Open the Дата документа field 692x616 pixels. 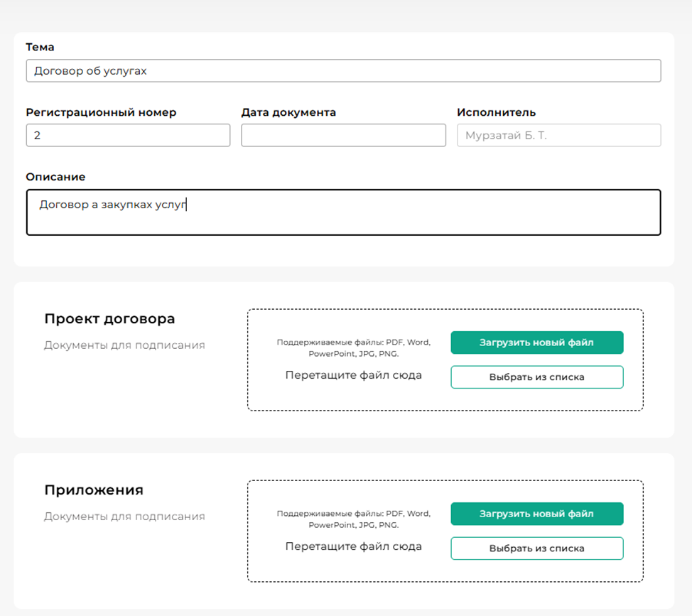pyautogui.click(x=343, y=135)
